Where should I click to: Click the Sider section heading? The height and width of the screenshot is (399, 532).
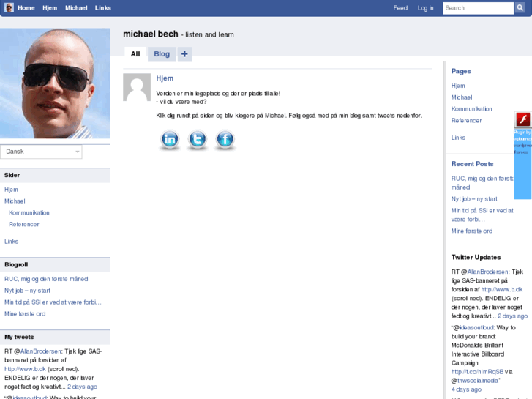[12, 175]
